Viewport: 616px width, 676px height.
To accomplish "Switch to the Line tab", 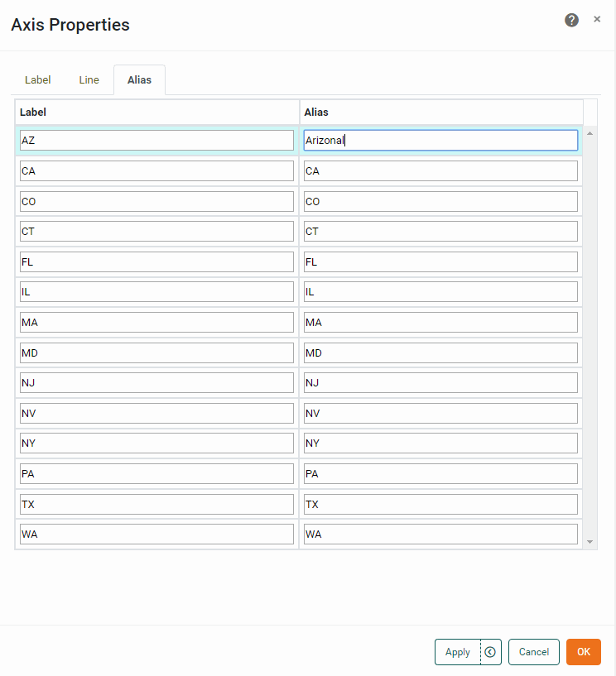I will [x=89, y=79].
